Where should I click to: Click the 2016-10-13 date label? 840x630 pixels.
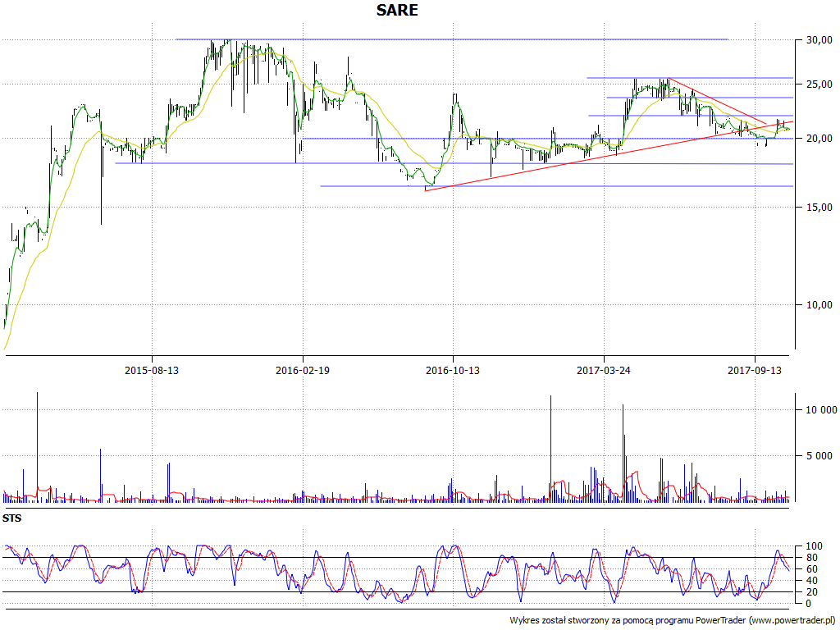453,370
